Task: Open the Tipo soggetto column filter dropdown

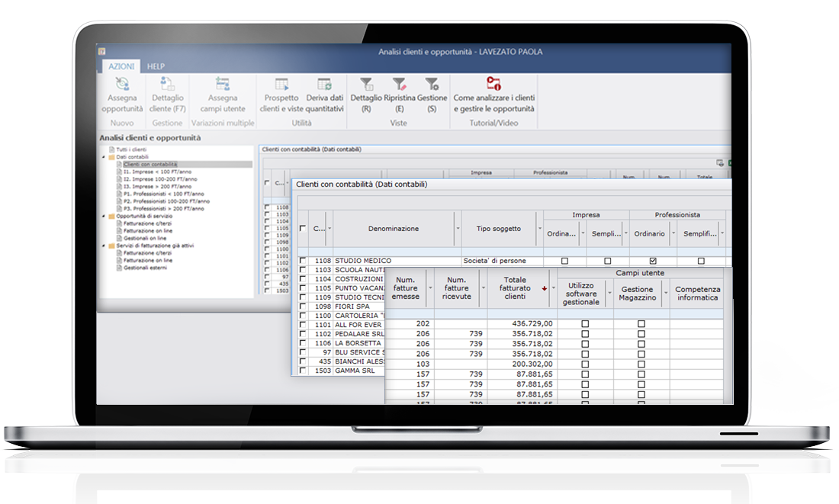Action: pos(539,229)
